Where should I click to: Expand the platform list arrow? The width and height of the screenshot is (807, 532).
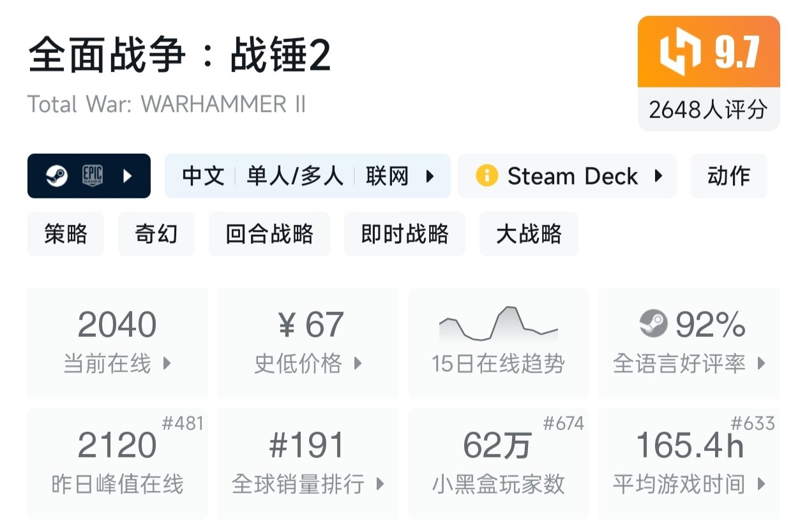128,176
